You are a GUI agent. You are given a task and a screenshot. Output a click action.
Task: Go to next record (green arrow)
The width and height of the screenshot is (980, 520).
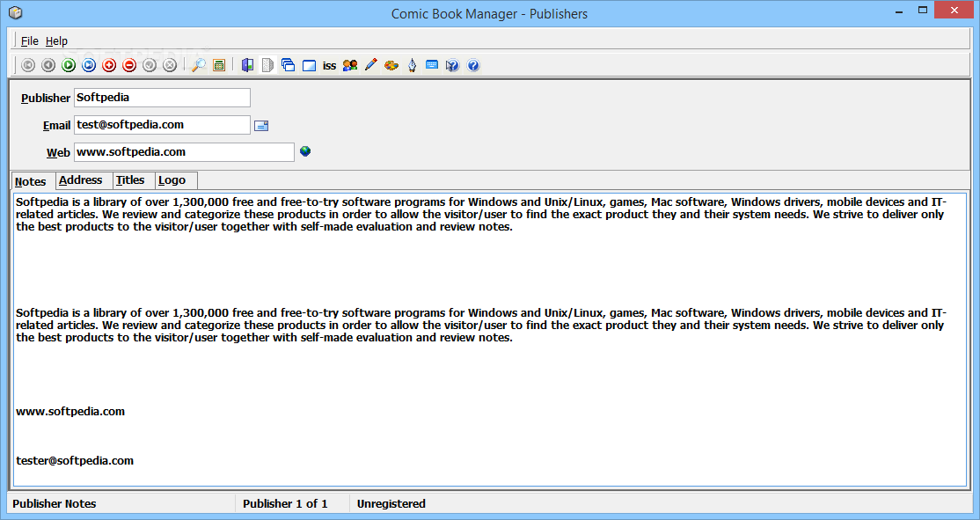click(x=69, y=65)
